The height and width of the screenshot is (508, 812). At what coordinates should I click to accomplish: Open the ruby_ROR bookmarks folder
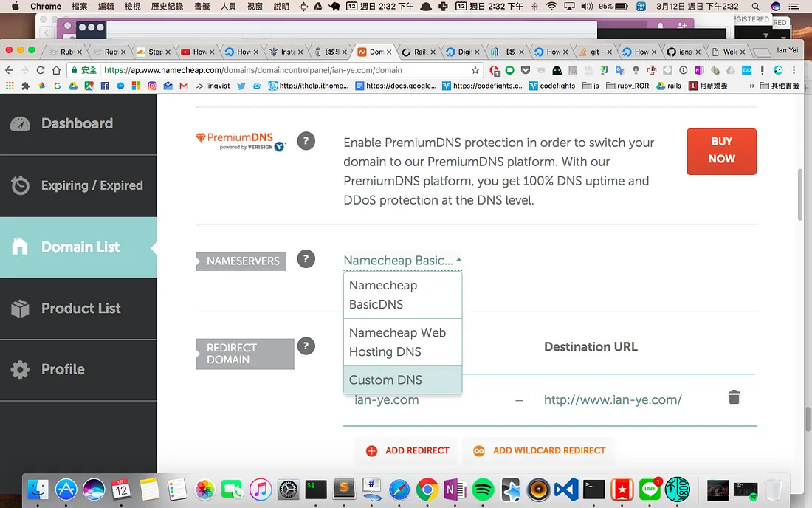[627, 86]
